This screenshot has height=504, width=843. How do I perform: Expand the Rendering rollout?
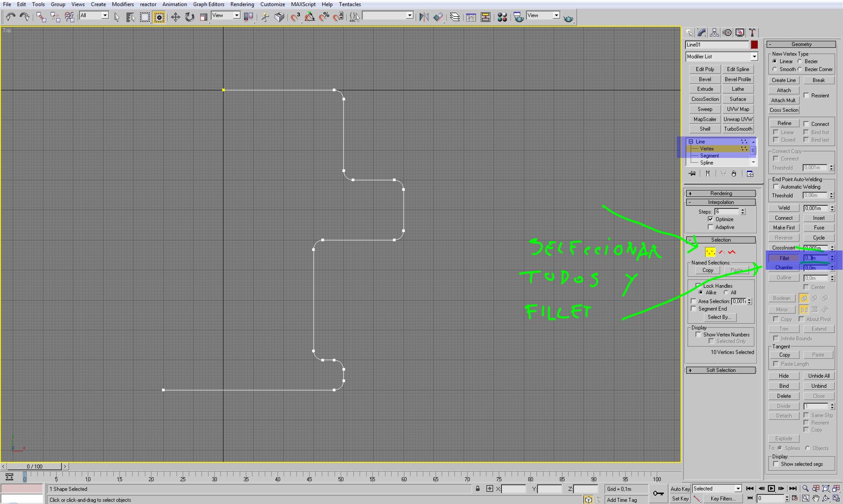pyautogui.click(x=721, y=193)
